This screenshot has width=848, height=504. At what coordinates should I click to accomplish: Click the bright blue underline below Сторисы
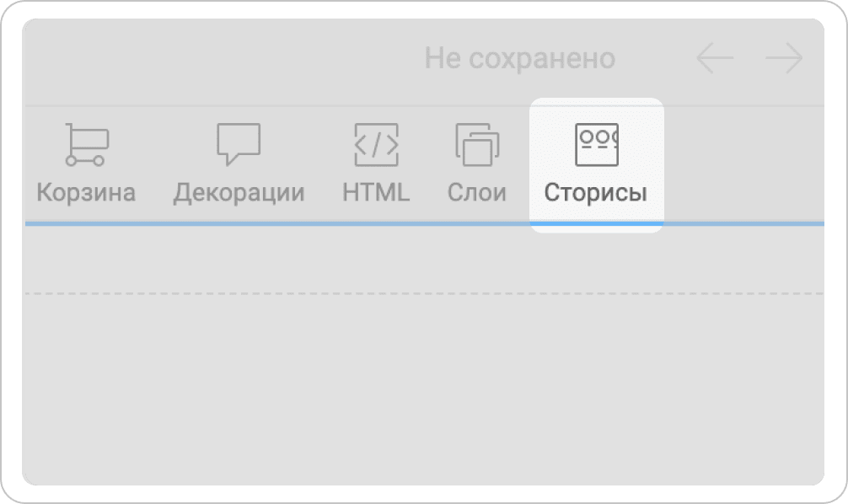click(x=597, y=223)
